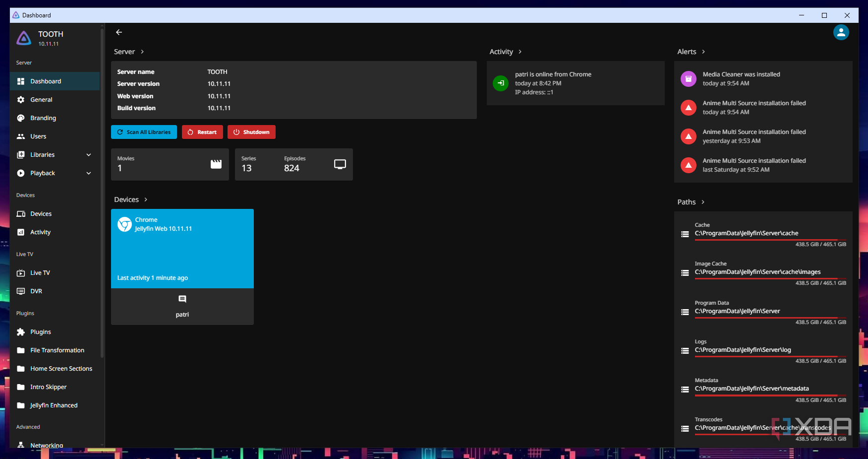Image resolution: width=868 pixels, height=459 pixels.
Task: Click red warning icon for yesterday's failed install
Action: [x=689, y=136]
